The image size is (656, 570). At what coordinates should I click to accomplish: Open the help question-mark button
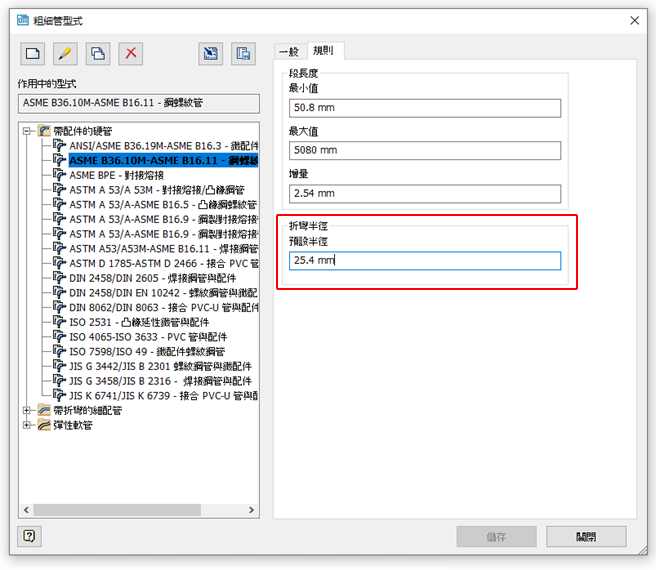point(29,536)
